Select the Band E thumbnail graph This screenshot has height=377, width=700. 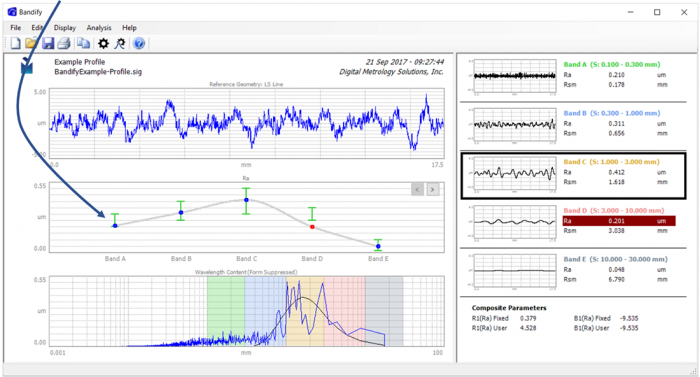point(515,271)
